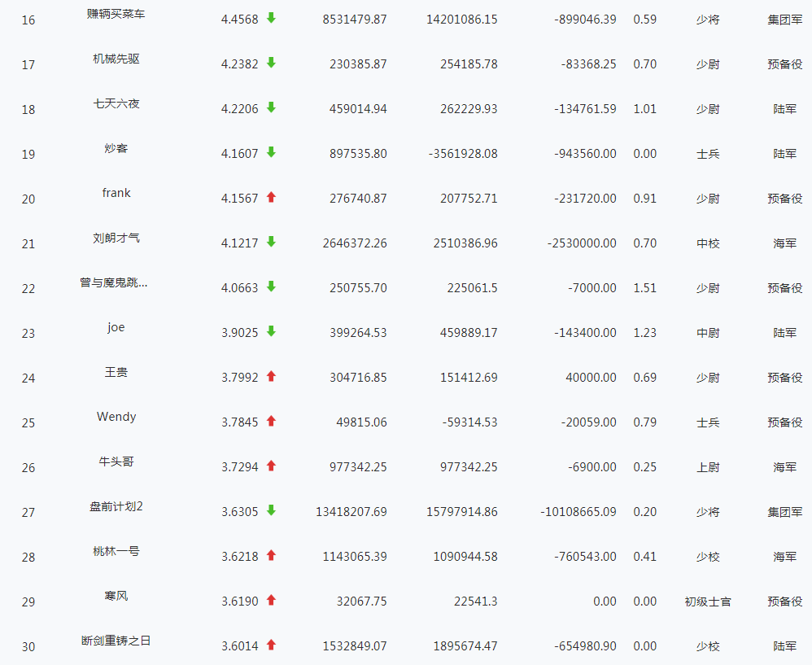This screenshot has width=812, height=665.
Task: Click value 1895674.47
Action: (x=465, y=646)
